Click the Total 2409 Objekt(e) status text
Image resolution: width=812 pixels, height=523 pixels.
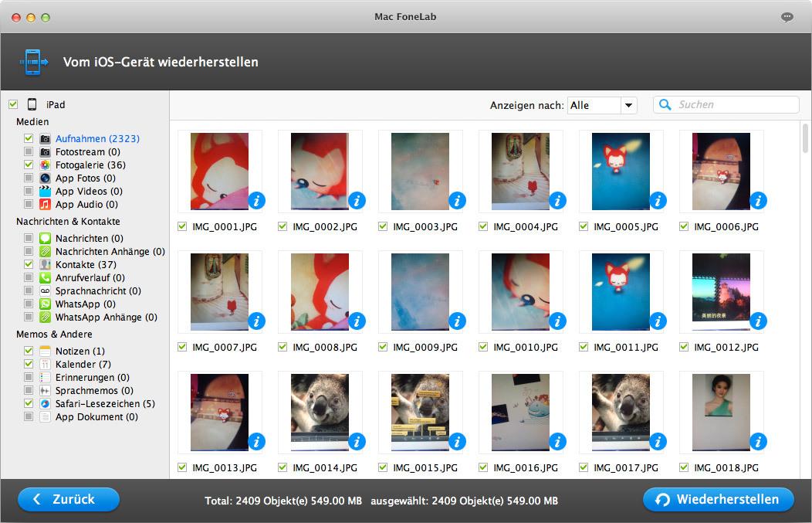click(x=283, y=501)
